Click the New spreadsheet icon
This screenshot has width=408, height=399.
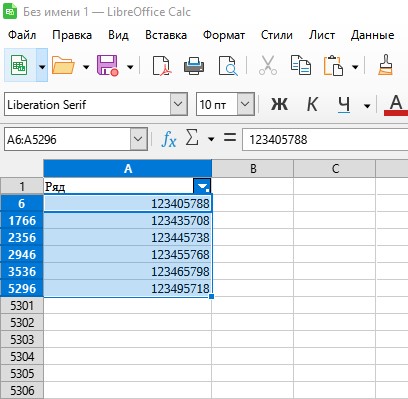[x=19, y=65]
